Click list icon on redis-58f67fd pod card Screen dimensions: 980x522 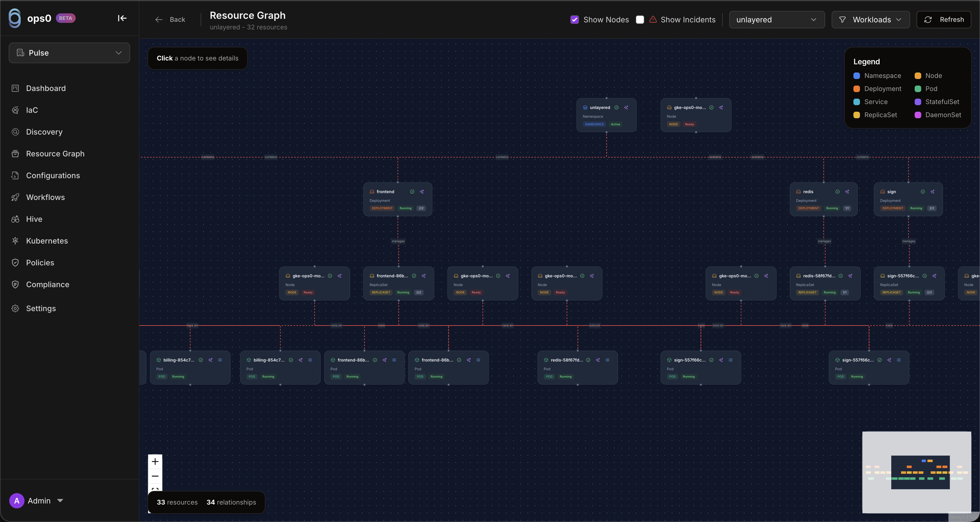coord(608,360)
